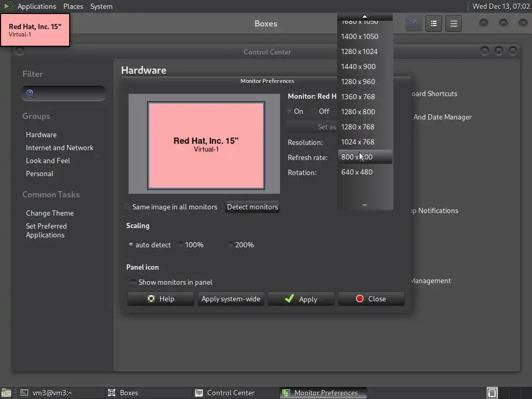
Task: Select Hardware group in Control Center
Action: coord(42,135)
